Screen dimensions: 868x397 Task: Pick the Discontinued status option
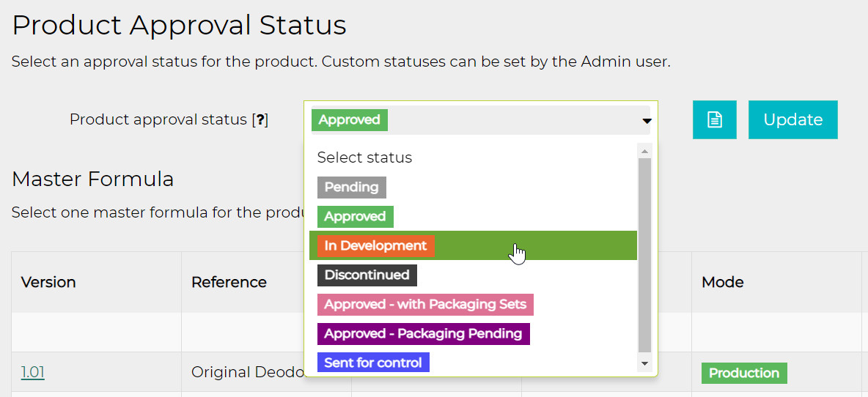tap(367, 275)
